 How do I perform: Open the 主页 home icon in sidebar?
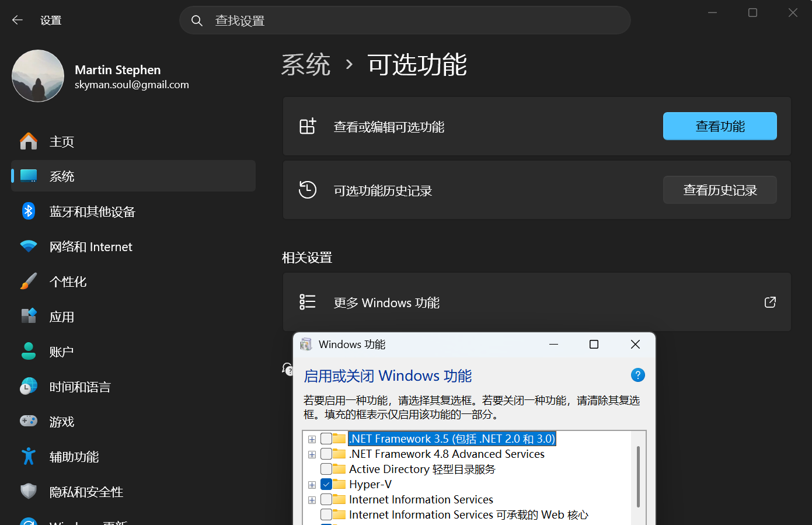29,141
